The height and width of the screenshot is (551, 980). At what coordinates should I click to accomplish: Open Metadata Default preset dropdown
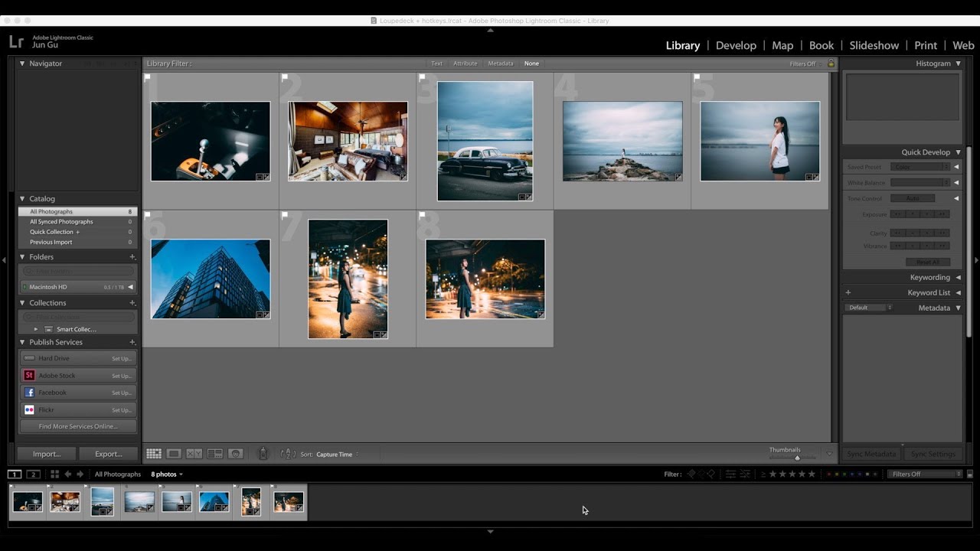click(869, 308)
